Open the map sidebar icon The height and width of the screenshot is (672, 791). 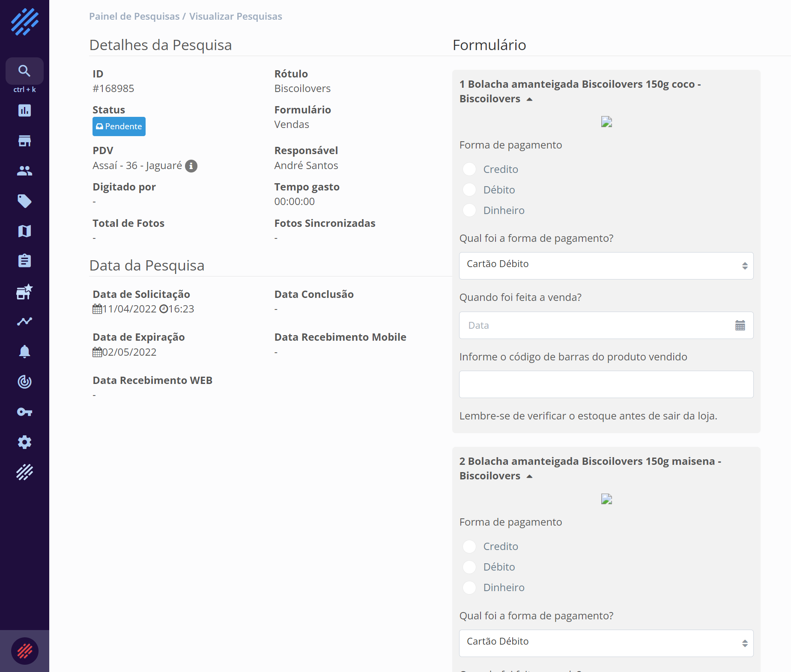tap(24, 231)
